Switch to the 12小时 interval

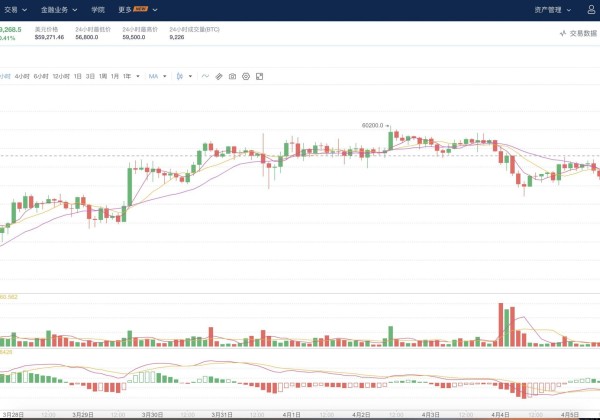[x=62, y=76]
